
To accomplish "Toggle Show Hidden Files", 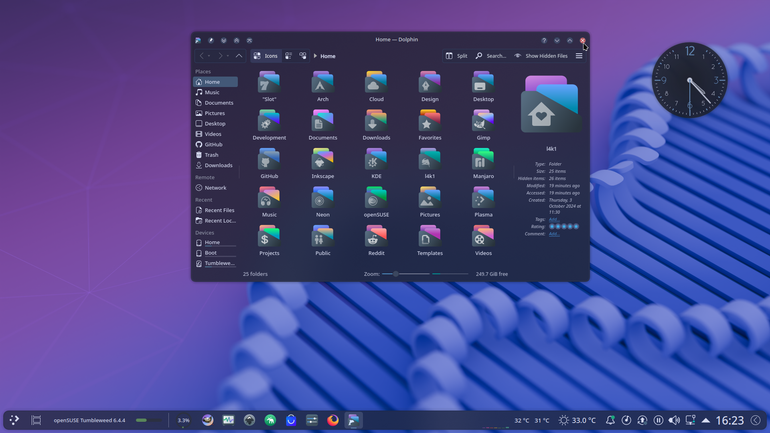I will 541,56.
